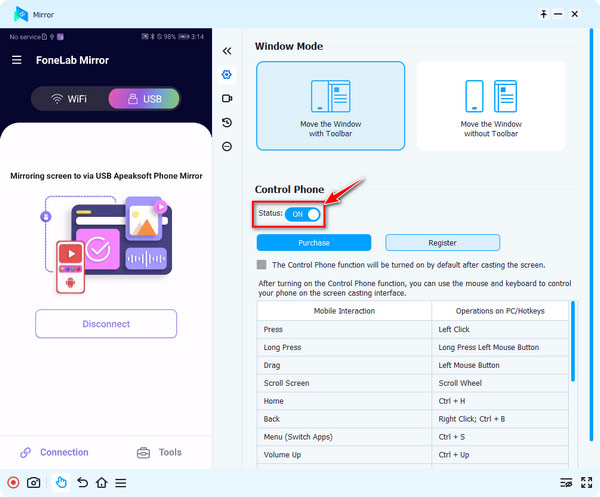
Task: Open the recording settings camcorder icon
Action: coord(227,98)
